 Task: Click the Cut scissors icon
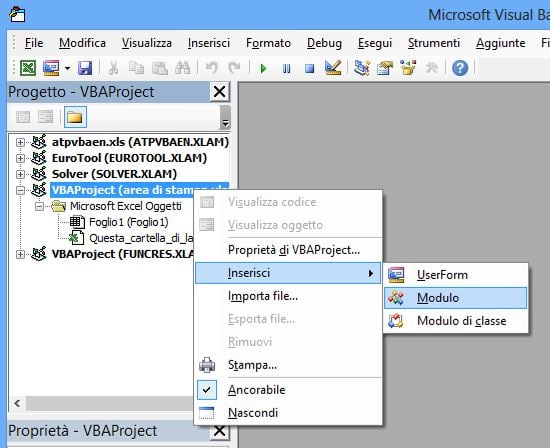tap(113, 68)
